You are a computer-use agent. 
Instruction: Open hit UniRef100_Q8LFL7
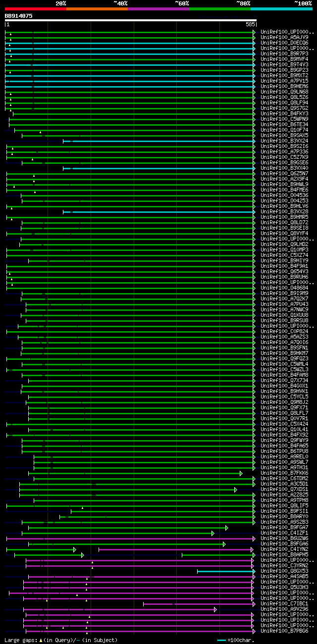tap(284, 413)
